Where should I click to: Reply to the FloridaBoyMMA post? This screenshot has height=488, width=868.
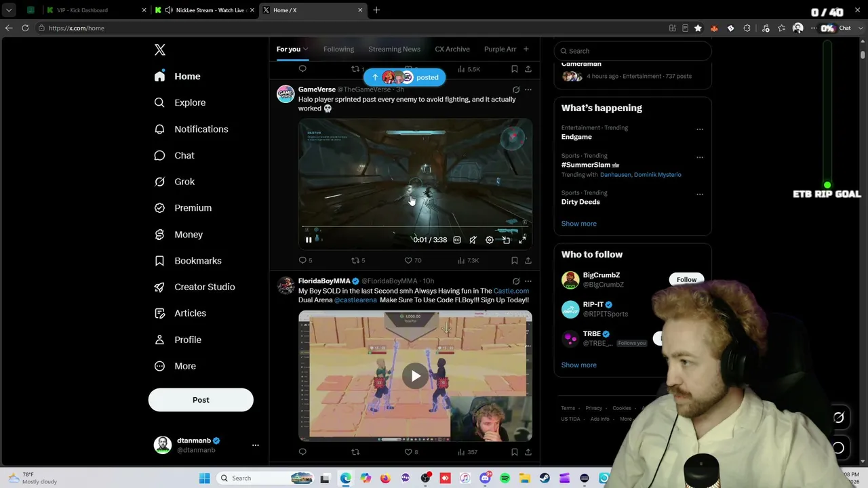point(302,452)
